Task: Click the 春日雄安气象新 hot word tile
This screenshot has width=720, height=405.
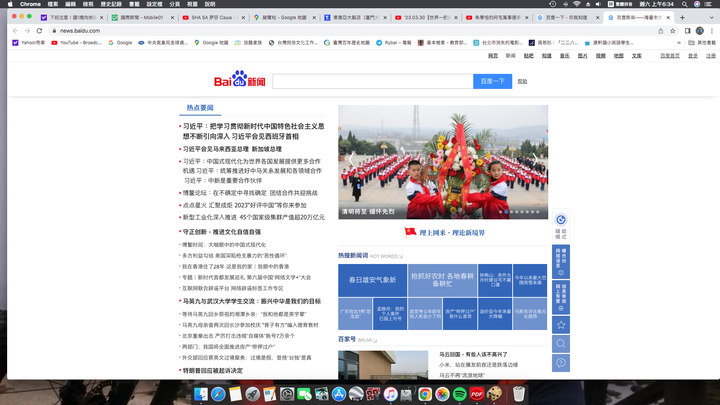Action: point(372,280)
